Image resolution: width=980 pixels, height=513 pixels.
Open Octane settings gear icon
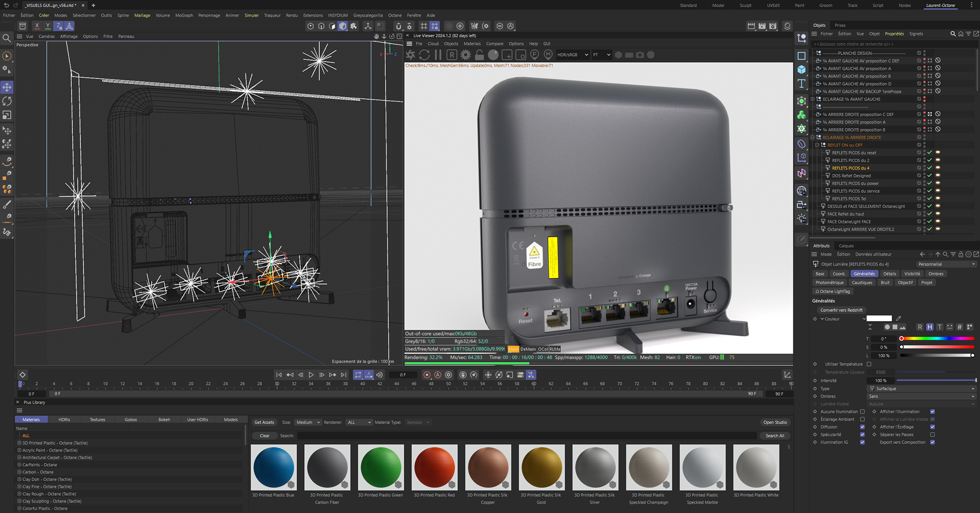pyautogui.click(x=465, y=55)
